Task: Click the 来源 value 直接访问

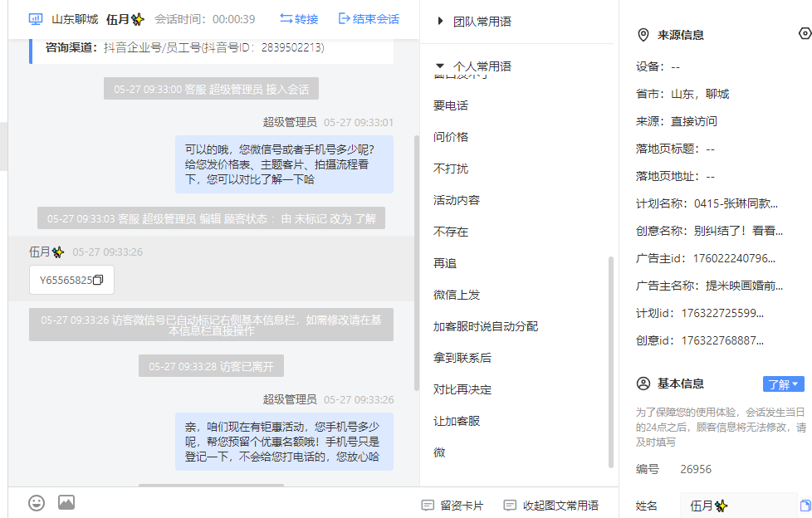Action: pyautogui.click(x=694, y=122)
